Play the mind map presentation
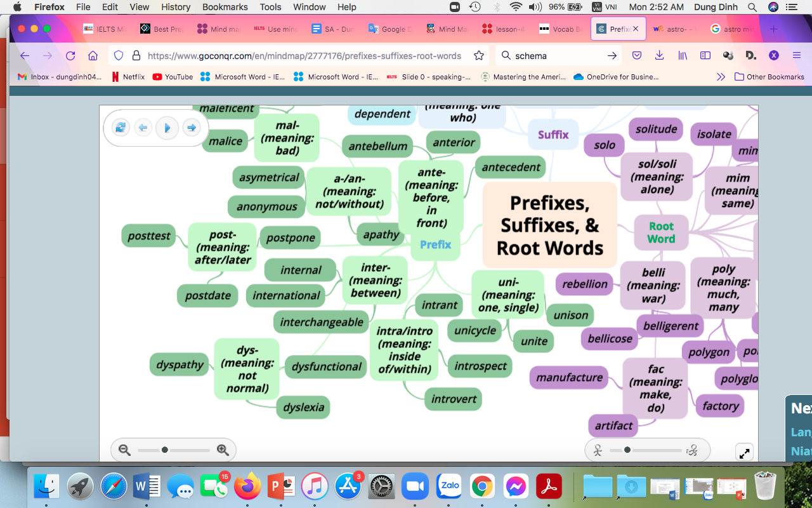The image size is (812, 508). (167, 128)
